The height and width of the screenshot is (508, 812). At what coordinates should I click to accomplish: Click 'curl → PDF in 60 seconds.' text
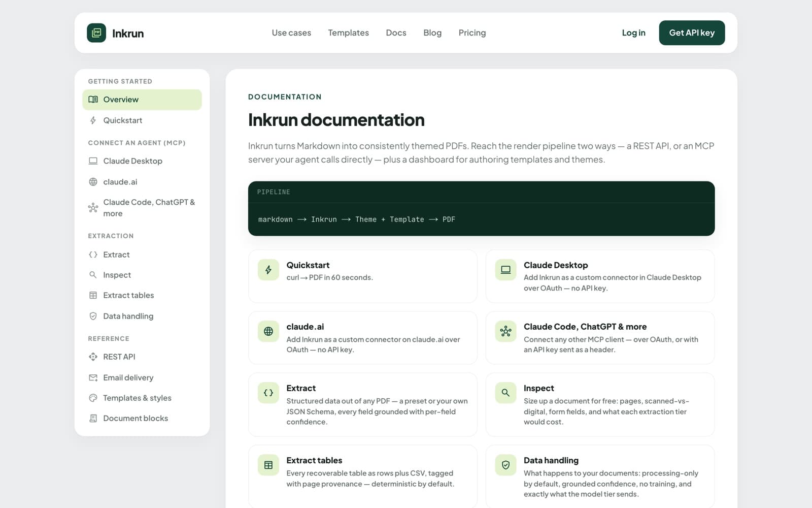coord(329,277)
